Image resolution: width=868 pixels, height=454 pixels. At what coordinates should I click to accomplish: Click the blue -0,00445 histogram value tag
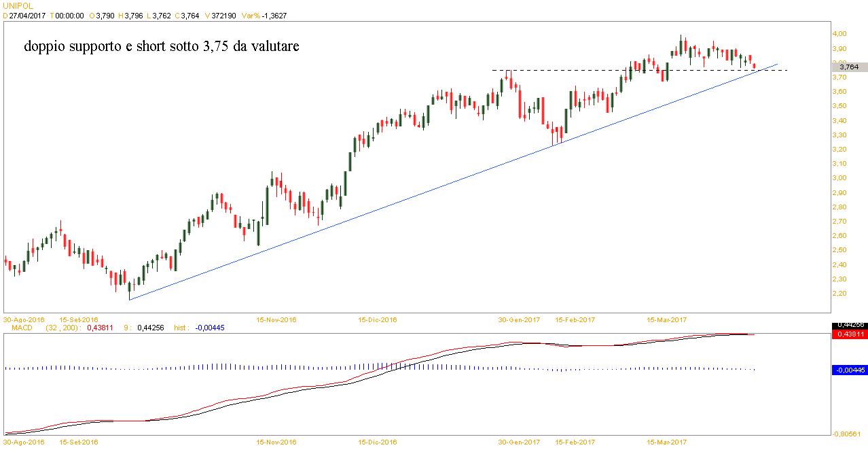tap(849, 370)
